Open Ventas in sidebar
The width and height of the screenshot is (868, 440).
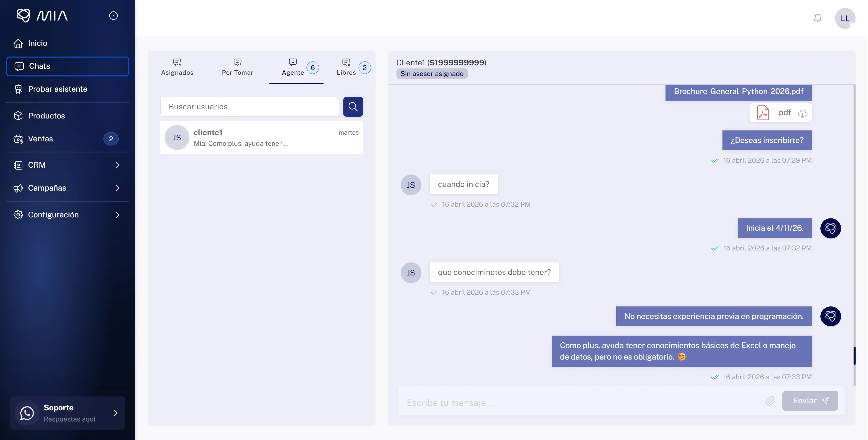pyautogui.click(x=67, y=139)
